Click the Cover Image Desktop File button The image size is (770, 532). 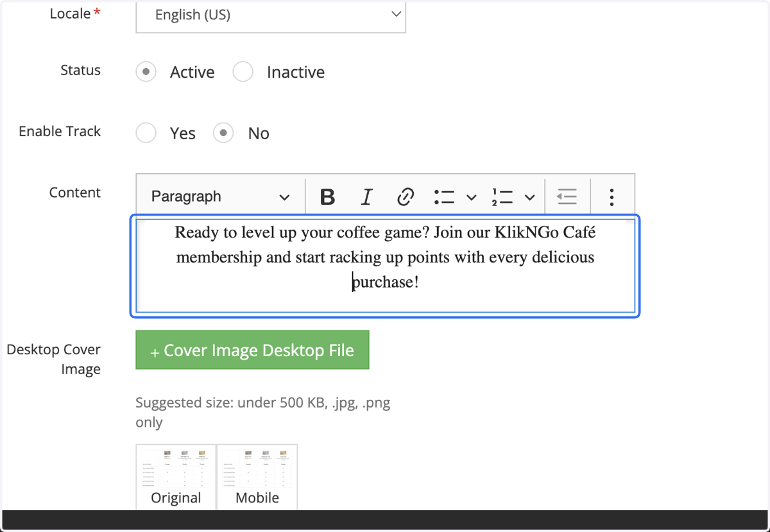coord(252,350)
